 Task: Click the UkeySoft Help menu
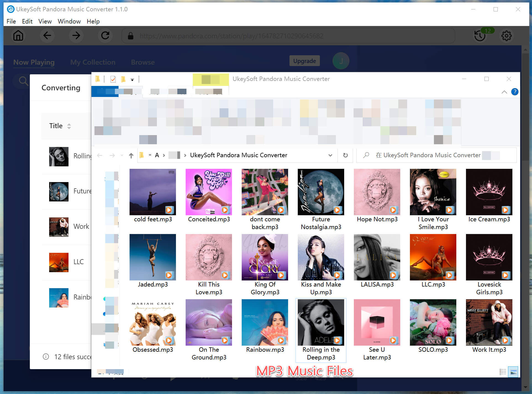coord(93,22)
